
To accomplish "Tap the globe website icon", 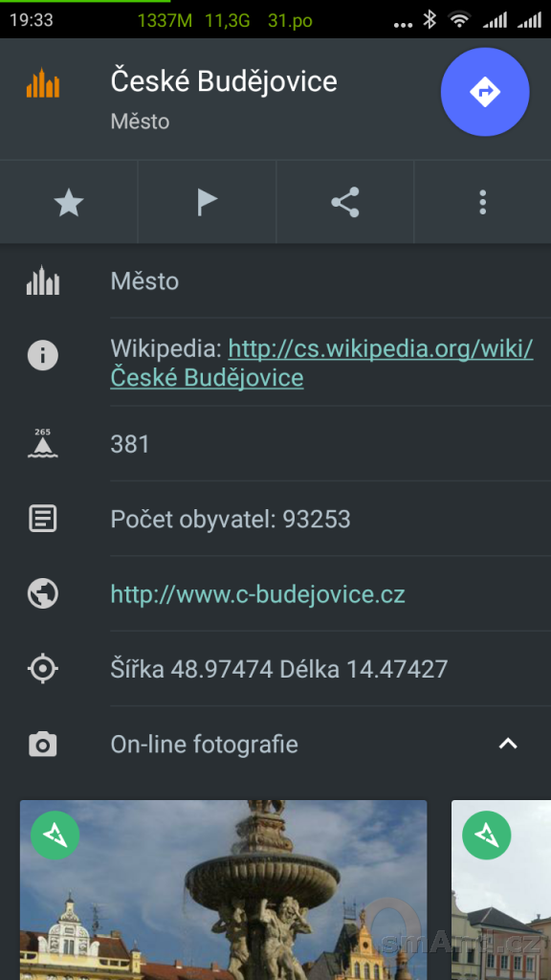I will (x=43, y=593).
